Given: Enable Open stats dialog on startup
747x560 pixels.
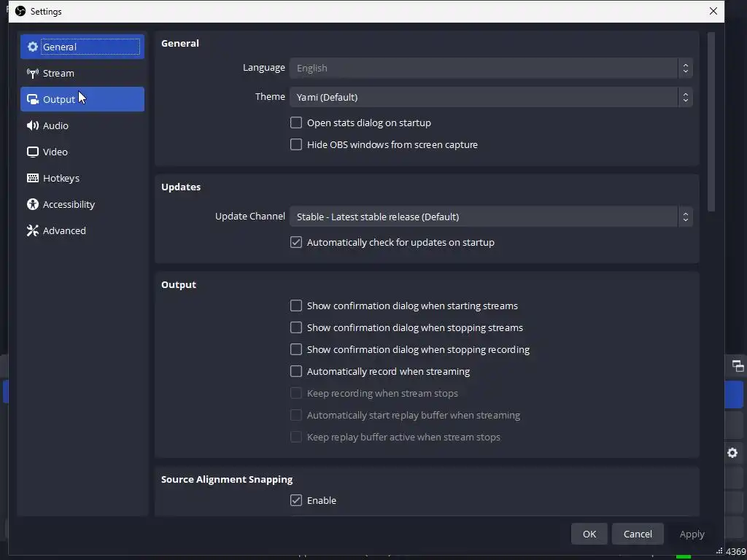Looking at the screenshot, I should [x=296, y=122].
